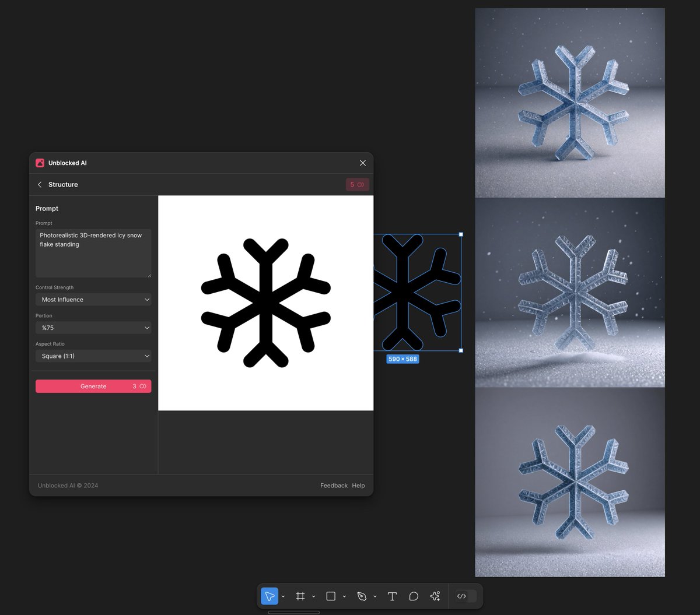Expand shape tool options arrow

point(344,597)
